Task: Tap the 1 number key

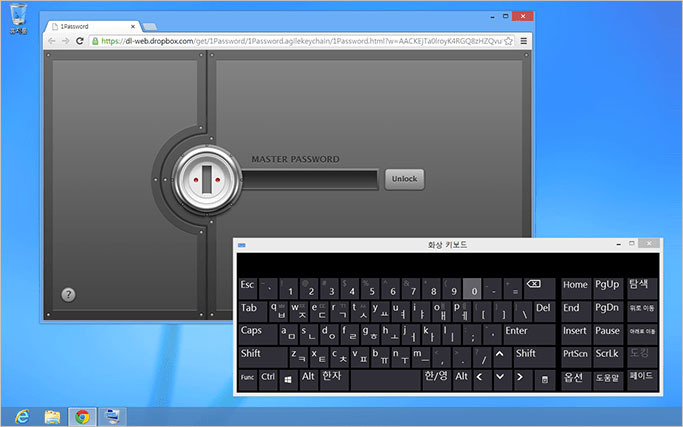Action: (x=288, y=289)
